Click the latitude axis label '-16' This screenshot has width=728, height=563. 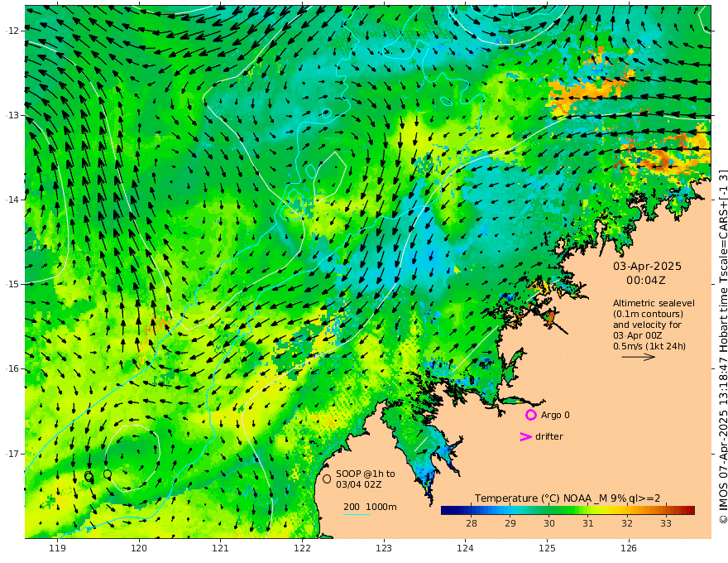[x=12, y=368]
